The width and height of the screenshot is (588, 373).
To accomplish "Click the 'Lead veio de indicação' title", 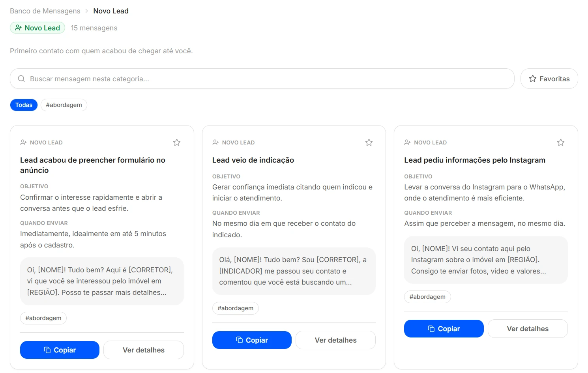I will click(x=253, y=160).
